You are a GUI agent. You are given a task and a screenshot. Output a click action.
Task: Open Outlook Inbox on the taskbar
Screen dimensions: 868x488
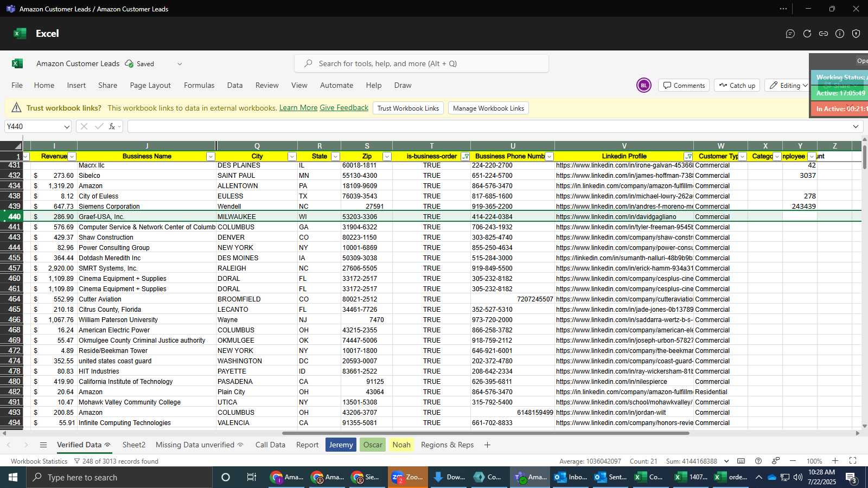pyautogui.click(x=571, y=477)
